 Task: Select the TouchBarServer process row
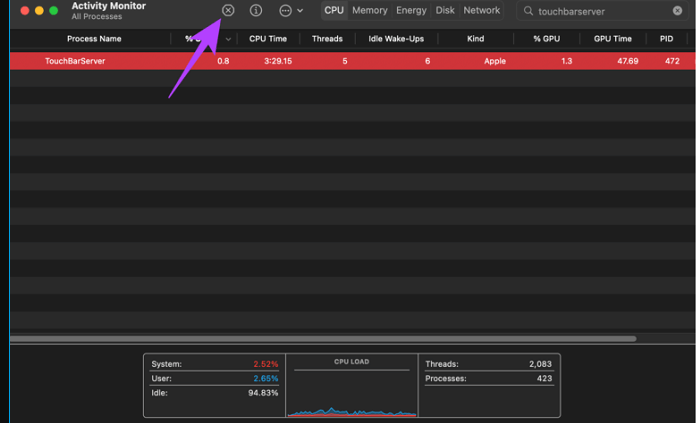pos(352,61)
